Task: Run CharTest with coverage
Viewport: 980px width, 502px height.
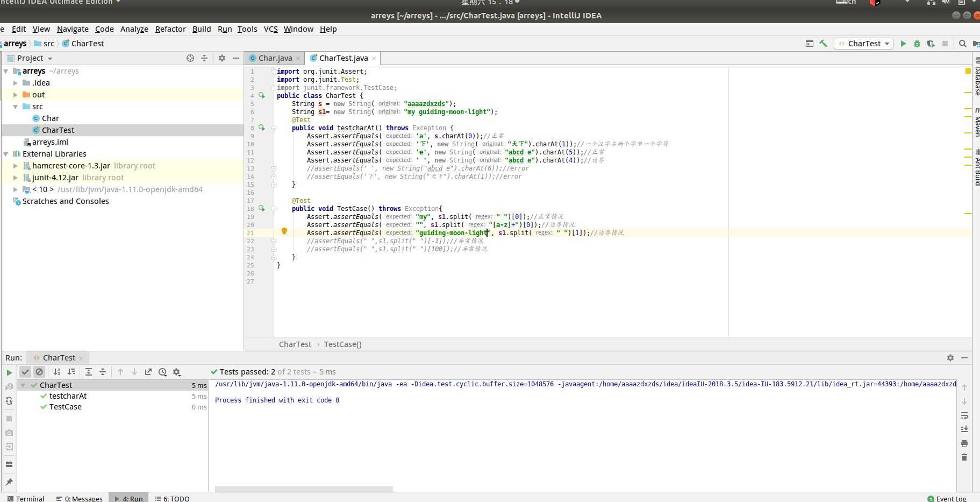Action: click(931, 44)
